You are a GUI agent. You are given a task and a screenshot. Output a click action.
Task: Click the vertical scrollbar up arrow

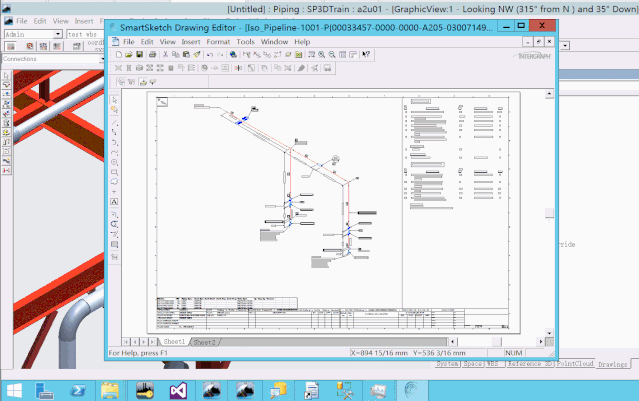[x=549, y=94]
